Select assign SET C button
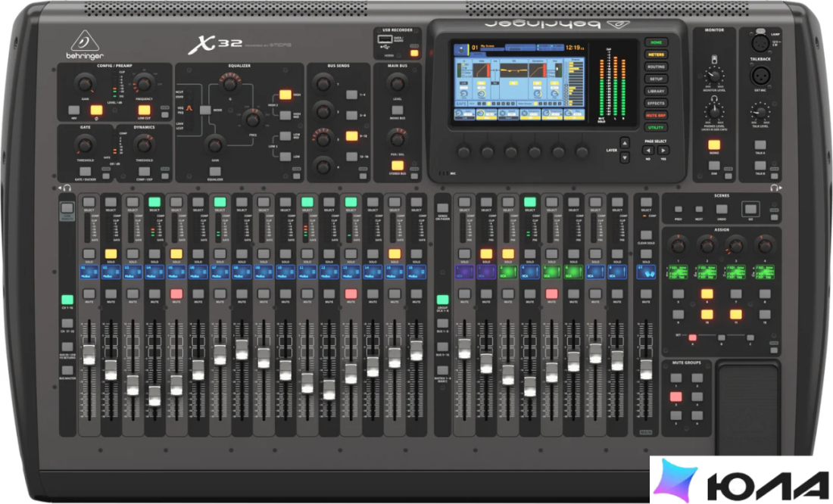The image size is (833, 504). tap(750, 338)
